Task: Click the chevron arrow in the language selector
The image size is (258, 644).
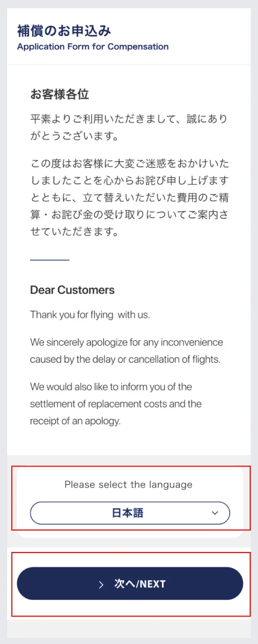Action: click(x=215, y=513)
